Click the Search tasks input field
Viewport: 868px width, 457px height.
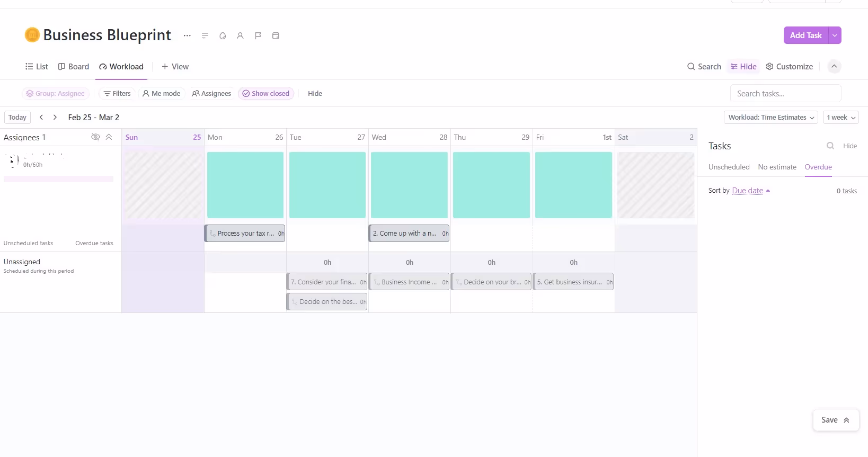[x=785, y=93]
